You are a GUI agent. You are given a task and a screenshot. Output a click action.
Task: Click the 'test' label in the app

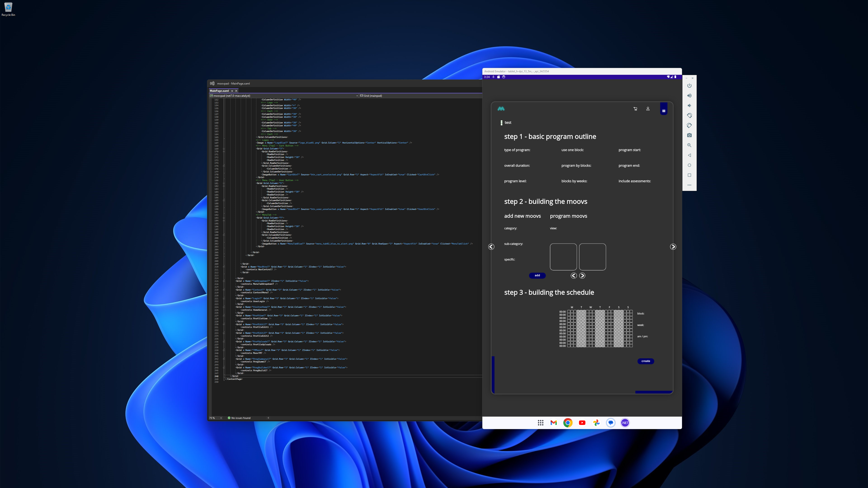click(x=508, y=123)
